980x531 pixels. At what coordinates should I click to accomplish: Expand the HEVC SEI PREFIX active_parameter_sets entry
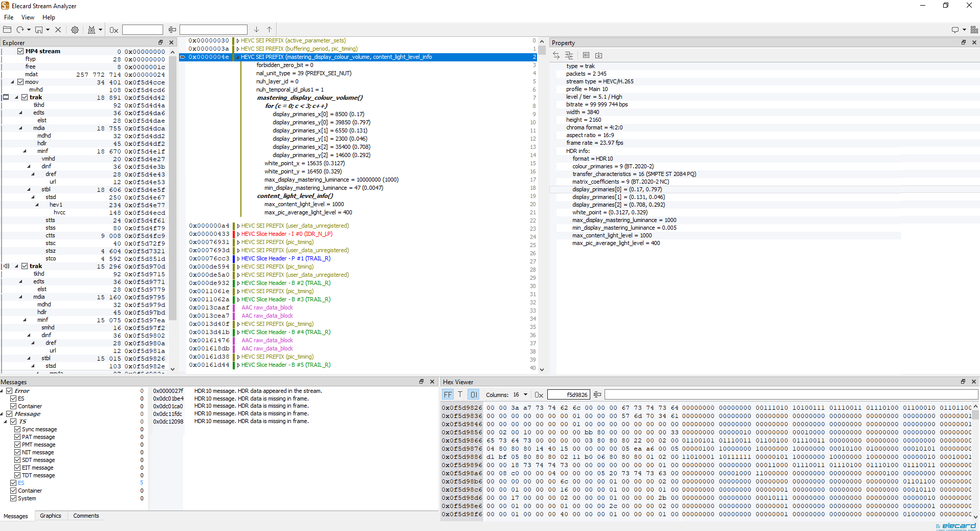pyautogui.click(x=237, y=40)
